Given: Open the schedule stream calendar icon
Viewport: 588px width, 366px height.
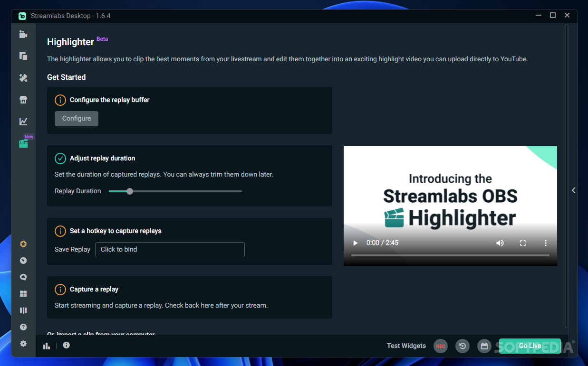Looking at the screenshot, I should coord(484,346).
